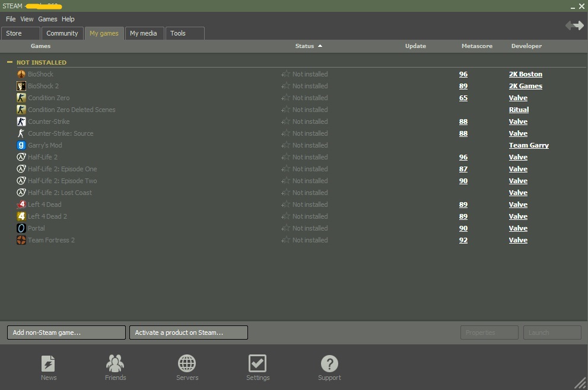The height and width of the screenshot is (390, 588).
Task: Click Half-Life 2: Episode Two icon
Action: (x=21, y=181)
